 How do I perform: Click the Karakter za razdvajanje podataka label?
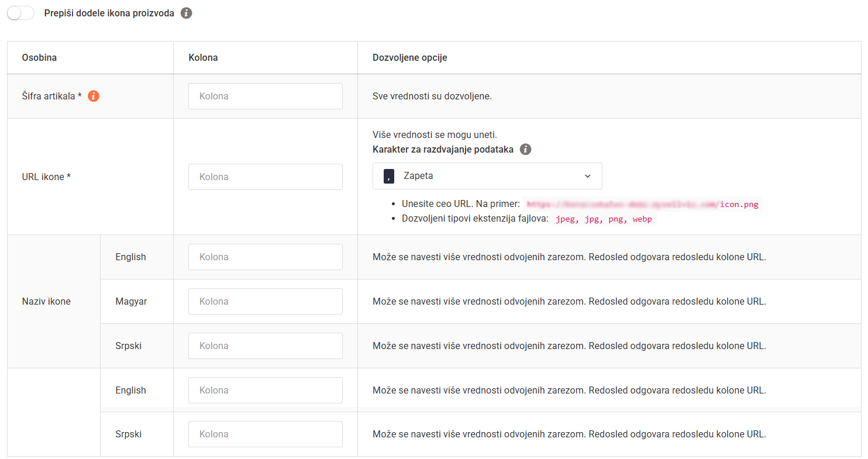tap(443, 149)
